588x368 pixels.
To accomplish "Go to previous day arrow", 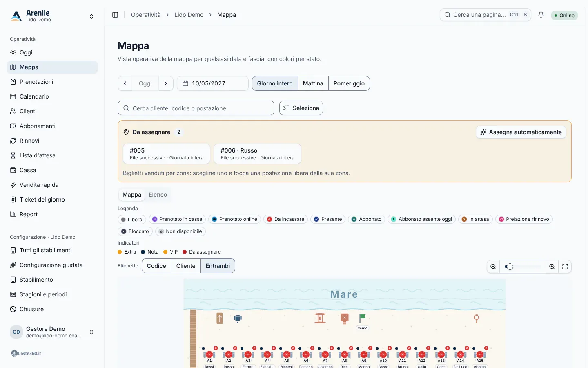I will tap(125, 83).
